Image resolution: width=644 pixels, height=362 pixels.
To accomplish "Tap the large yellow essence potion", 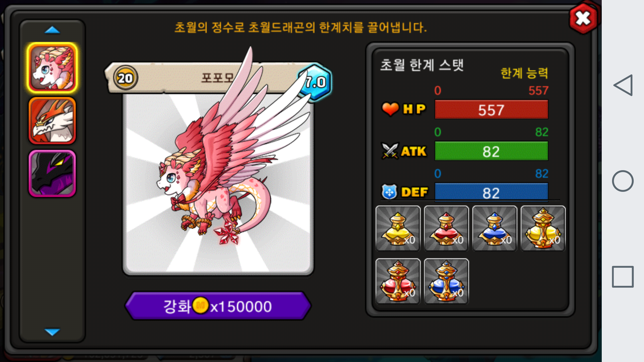I will [x=543, y=228].
